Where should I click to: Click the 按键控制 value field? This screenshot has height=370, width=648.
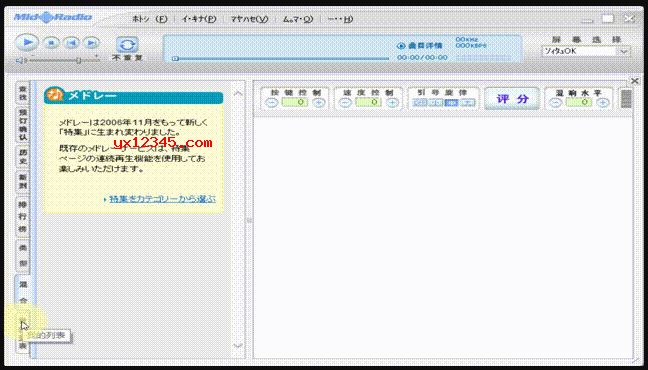[295, 102]
